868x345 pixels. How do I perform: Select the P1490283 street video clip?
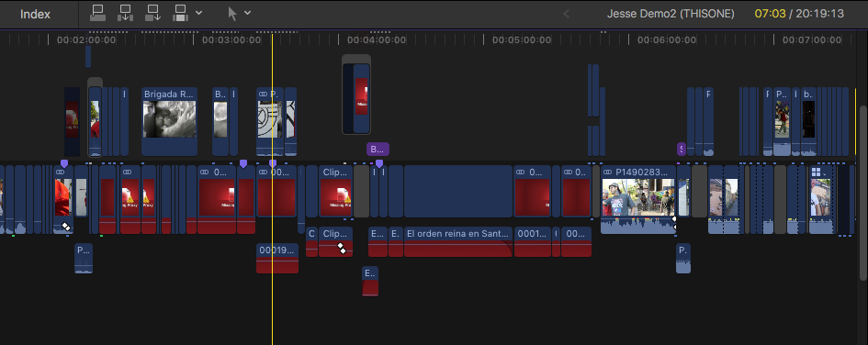(638, 199)
